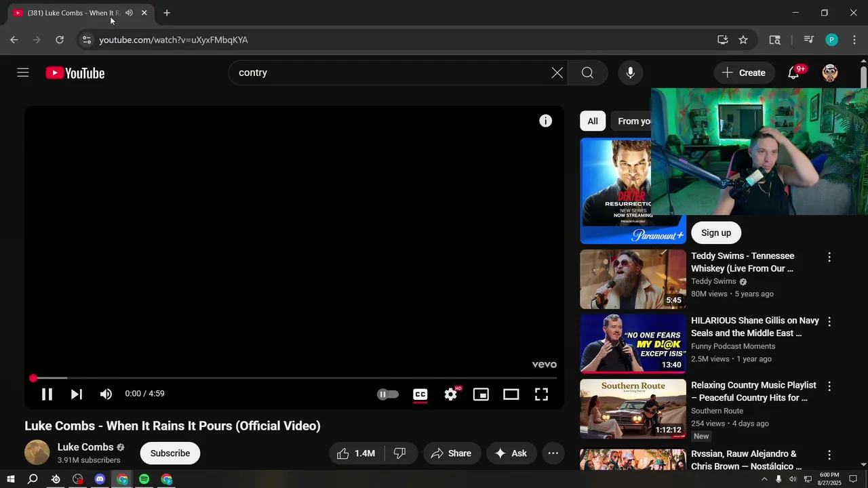Open Teddy Swims channel link
The width and height of the screenshot is (868, 488).
tap(713, 281)
